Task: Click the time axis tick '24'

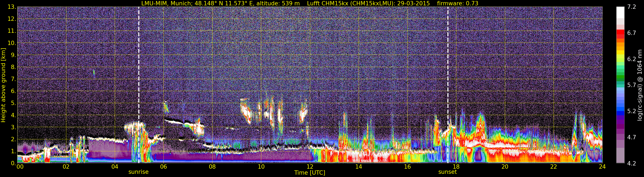Action: [x=602, y=167]
